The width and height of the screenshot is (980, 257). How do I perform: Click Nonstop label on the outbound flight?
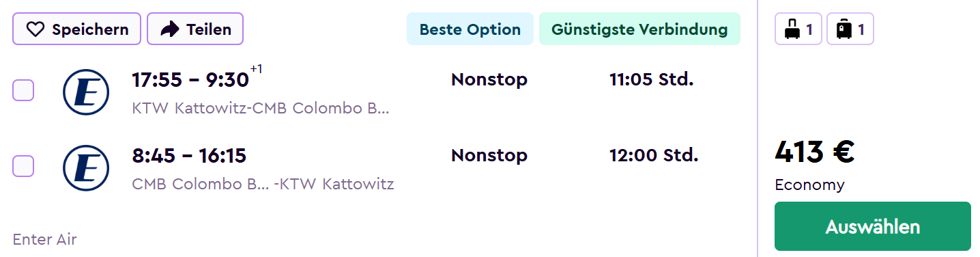(x=489, y=80)
